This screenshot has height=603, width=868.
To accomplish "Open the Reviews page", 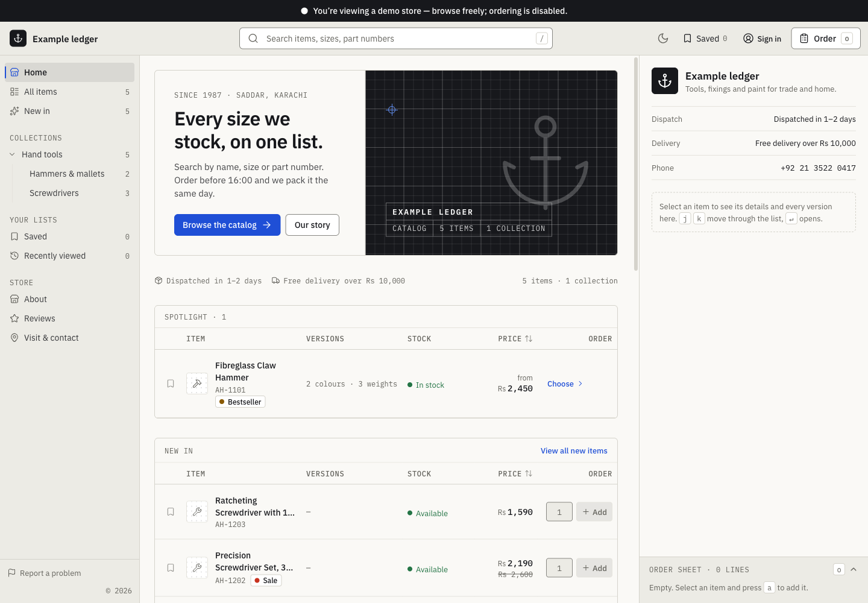I will click(70, 318).
